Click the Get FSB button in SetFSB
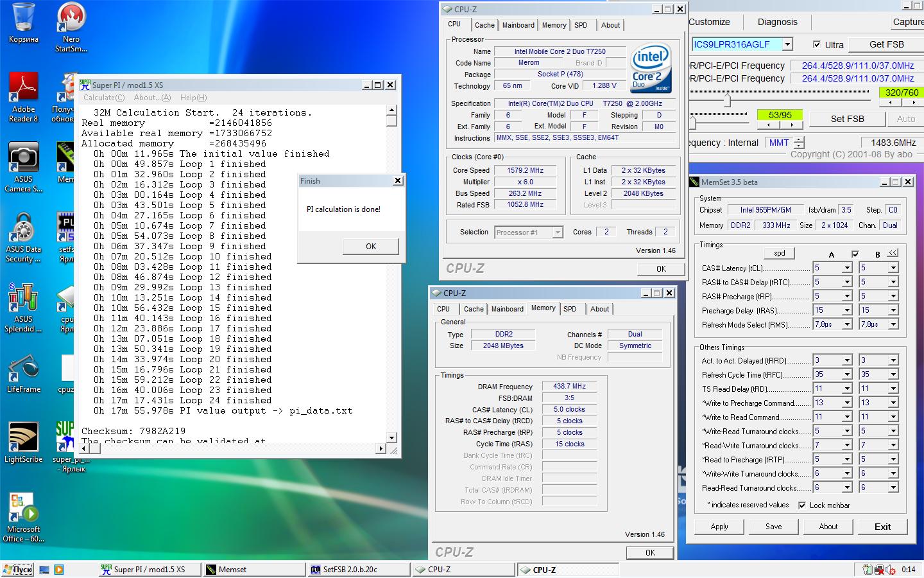The height and width of the screenshot is (578, 924). point(886,44)
